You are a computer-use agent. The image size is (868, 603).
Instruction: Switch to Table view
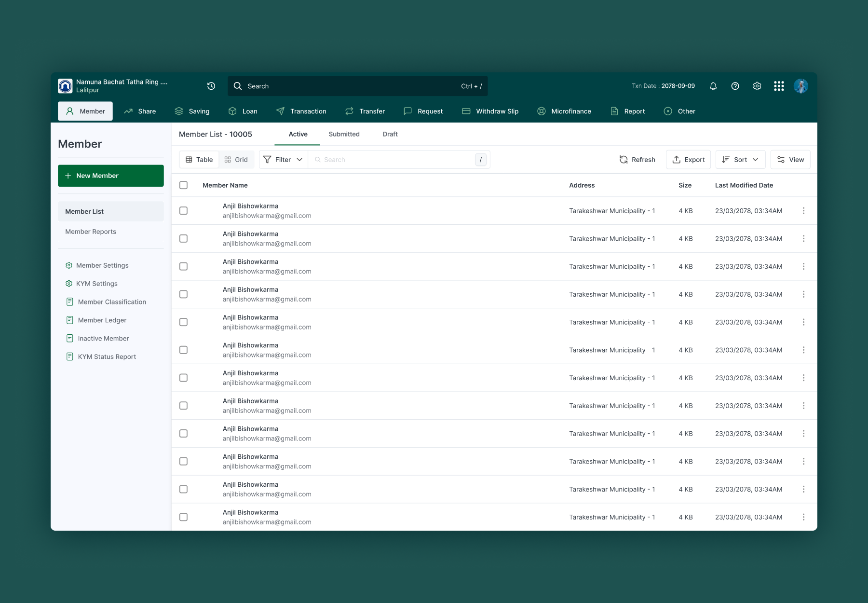[x=199, y=160]
